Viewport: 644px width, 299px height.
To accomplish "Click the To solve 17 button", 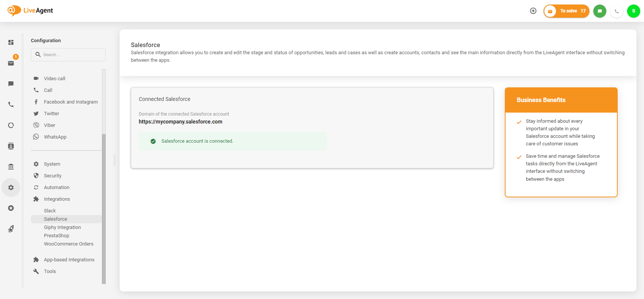I will click(x=567, y=11).
